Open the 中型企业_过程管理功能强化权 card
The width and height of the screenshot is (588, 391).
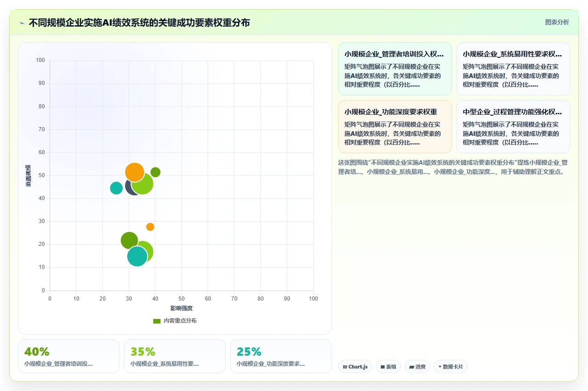click(x=513, y=127)
